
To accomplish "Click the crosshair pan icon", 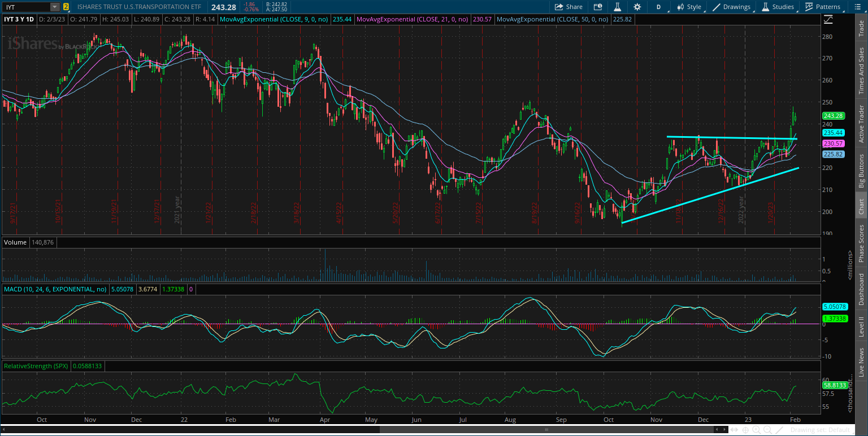I will [746, 430].
